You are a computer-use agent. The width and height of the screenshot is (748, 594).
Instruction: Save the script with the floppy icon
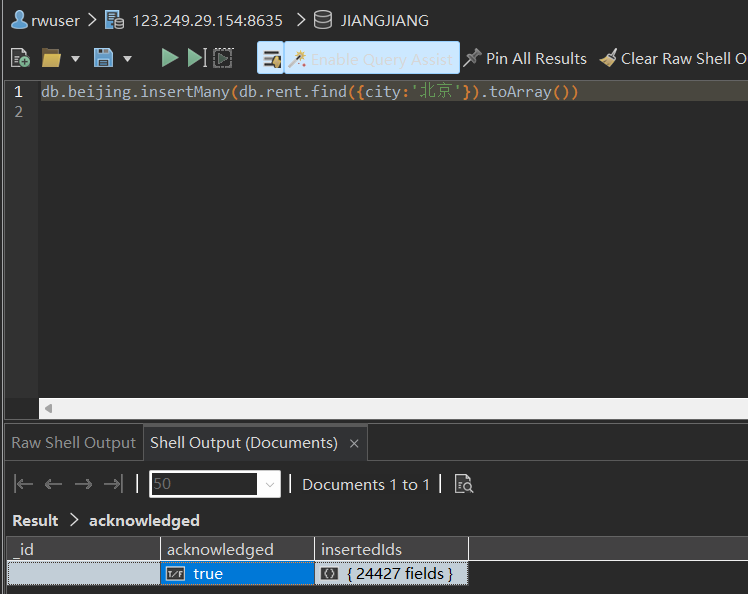point(103,58)
